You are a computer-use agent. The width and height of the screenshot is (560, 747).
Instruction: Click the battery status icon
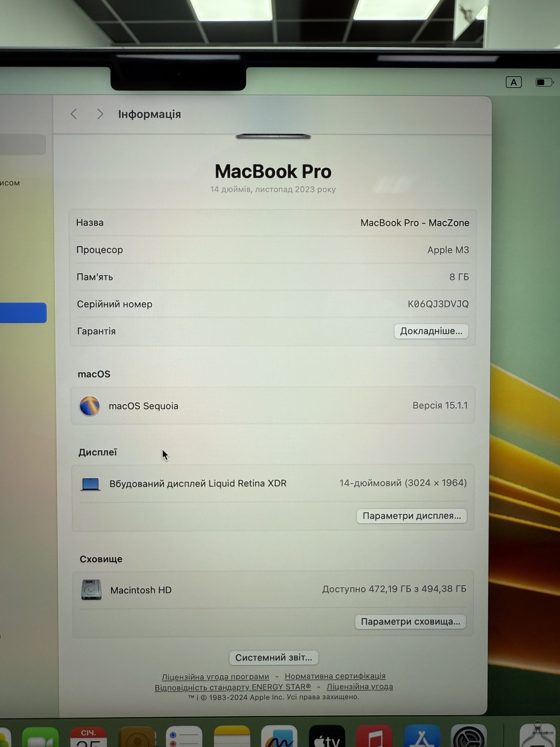point(545,82)
